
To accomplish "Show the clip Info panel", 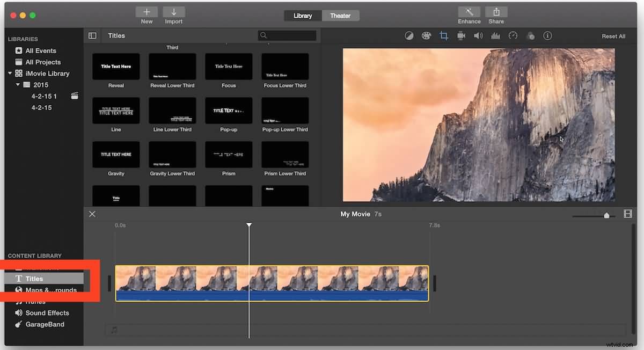I will [547, 35].
